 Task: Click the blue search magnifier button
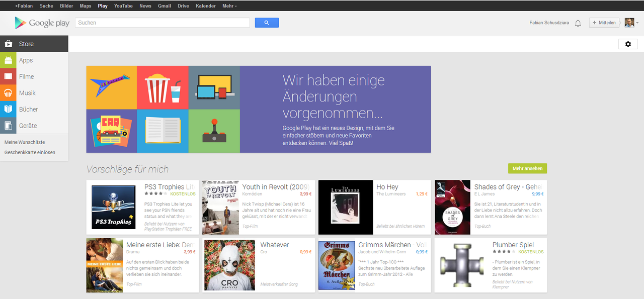point(267,23)
